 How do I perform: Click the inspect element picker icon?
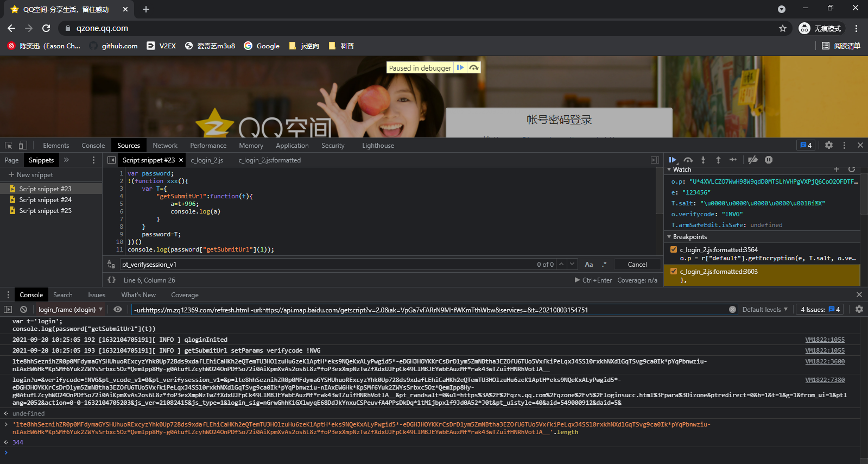[x=8, y=145]
